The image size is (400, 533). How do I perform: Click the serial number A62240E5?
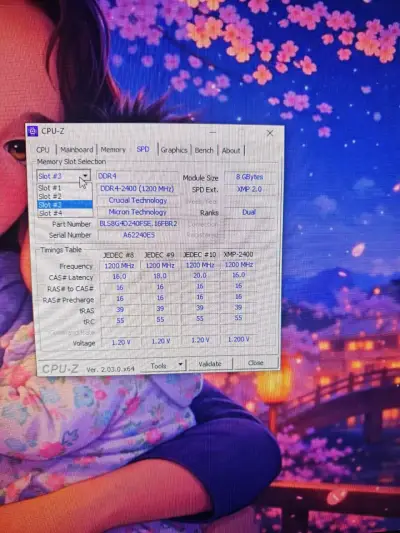coord(139,235)
